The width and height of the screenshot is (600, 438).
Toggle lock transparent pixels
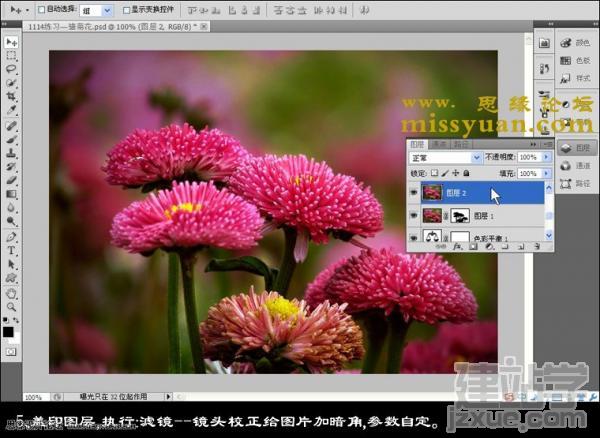pos(434,173)
